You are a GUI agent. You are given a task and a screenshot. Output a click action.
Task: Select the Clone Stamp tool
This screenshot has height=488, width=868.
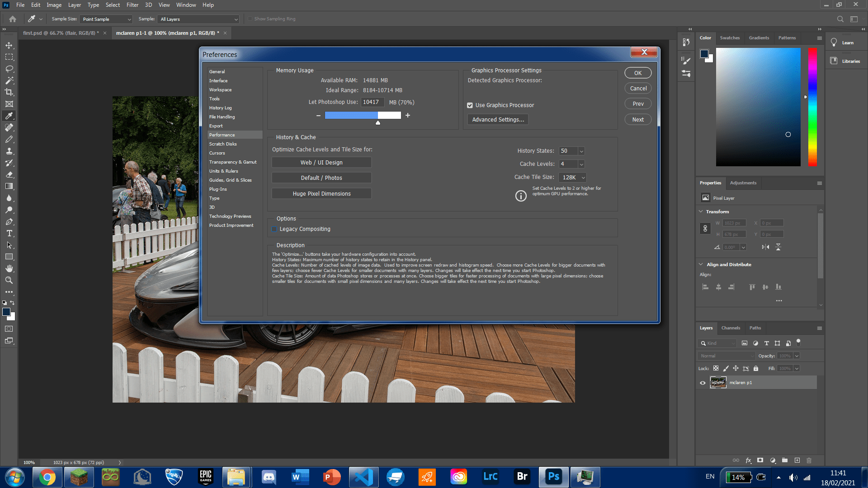[9, 151]
